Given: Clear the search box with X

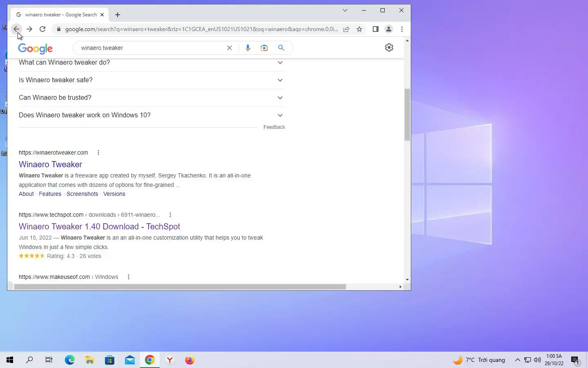Looking at the screenshot, I should 229,48.
